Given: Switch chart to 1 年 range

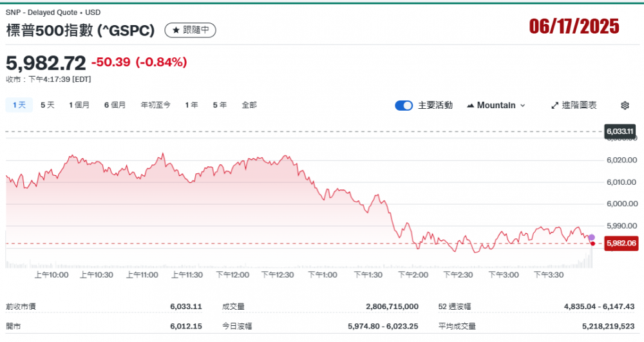Looking at the screenshot, I should coord(191,105).
